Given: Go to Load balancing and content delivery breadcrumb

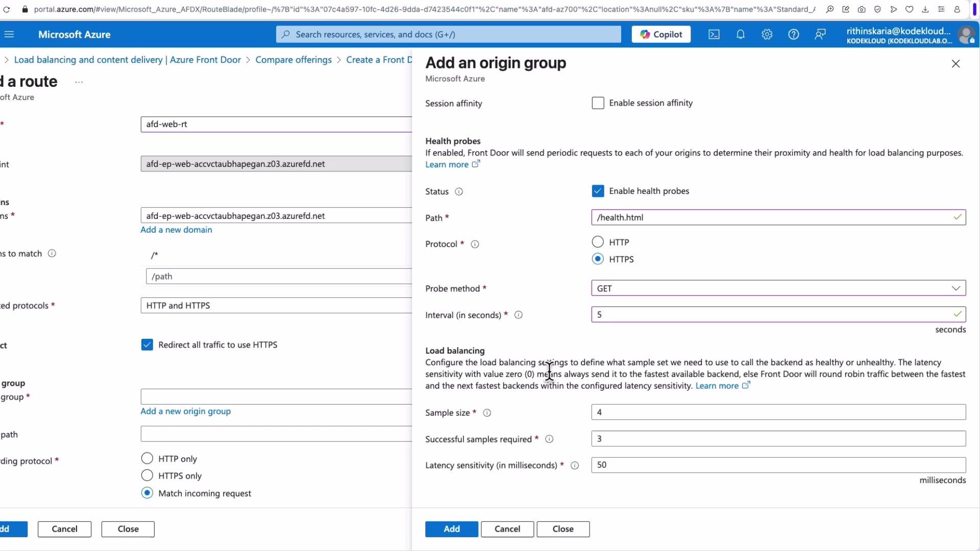Looking at the screenshot, I should tap(128, 60).
